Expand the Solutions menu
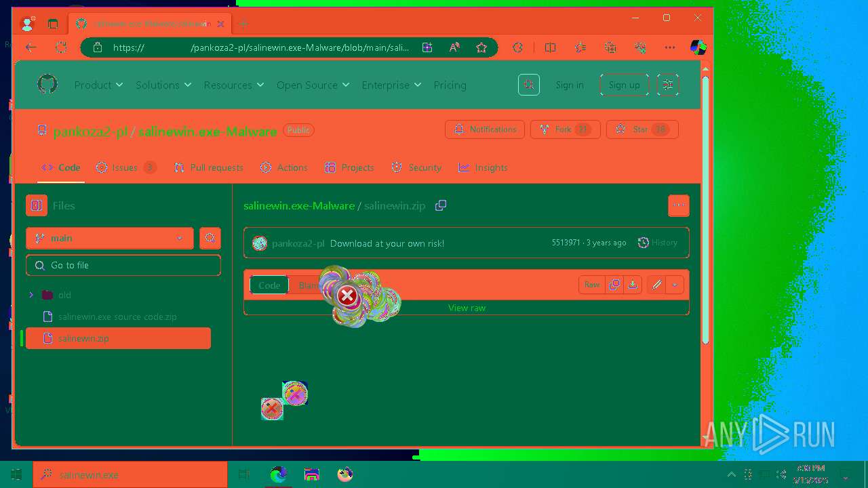The width and height of the screenshot is (868, 488). [x=163, y=85]
